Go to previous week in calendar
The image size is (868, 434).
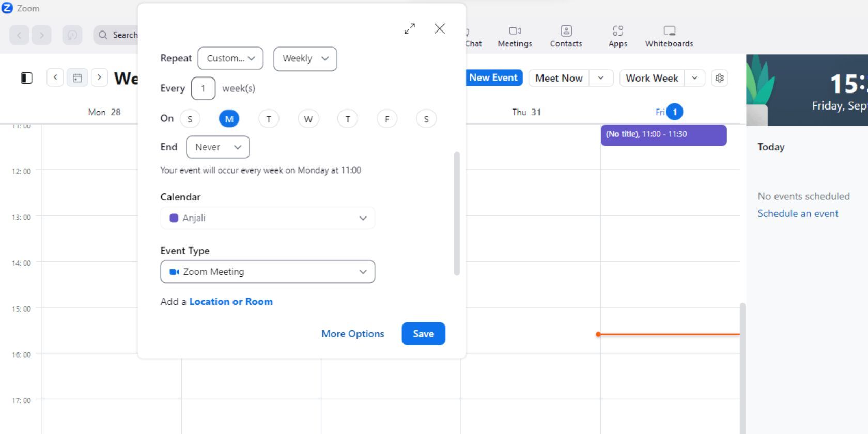(x=55, y=78)
